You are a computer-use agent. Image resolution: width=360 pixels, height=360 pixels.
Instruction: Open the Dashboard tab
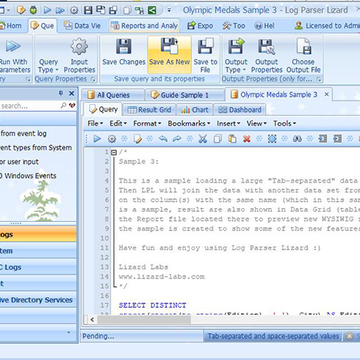(x=240, y=110)
